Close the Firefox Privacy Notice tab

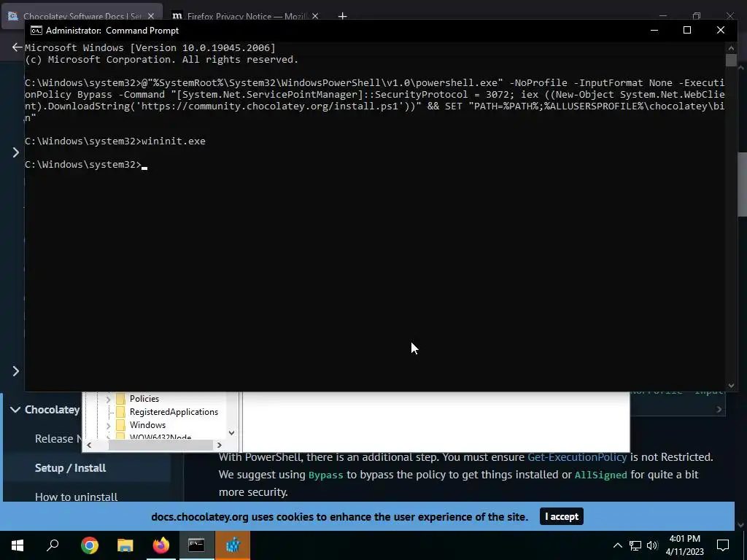[x=315, y=16]
